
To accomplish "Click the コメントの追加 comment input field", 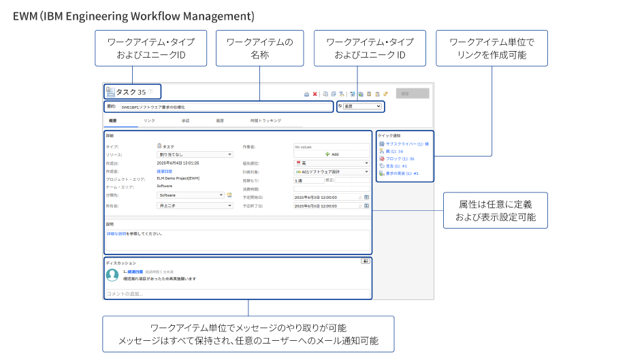I will (237, 293).
